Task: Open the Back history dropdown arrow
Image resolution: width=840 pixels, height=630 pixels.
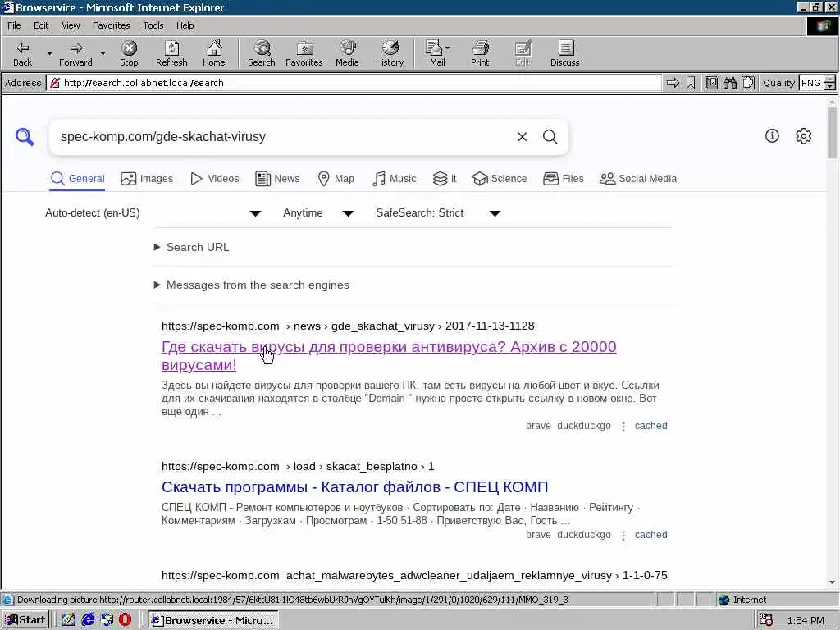Action: (x=49, y=54)
